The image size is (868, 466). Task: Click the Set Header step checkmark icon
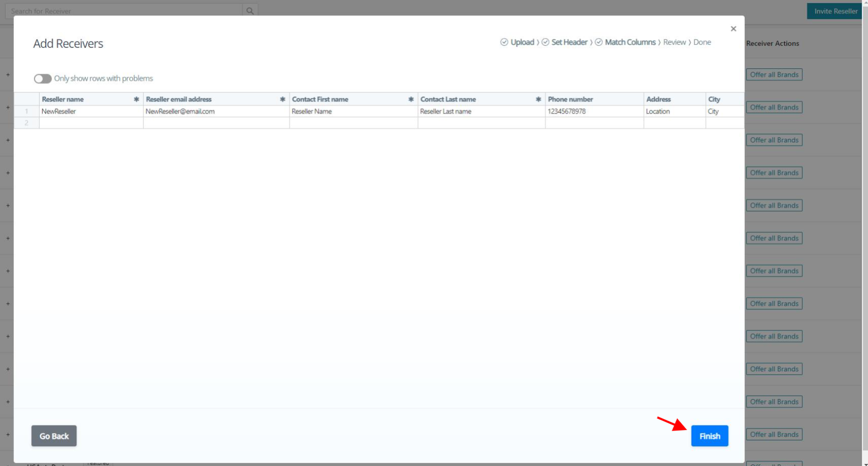click(545, 42)
